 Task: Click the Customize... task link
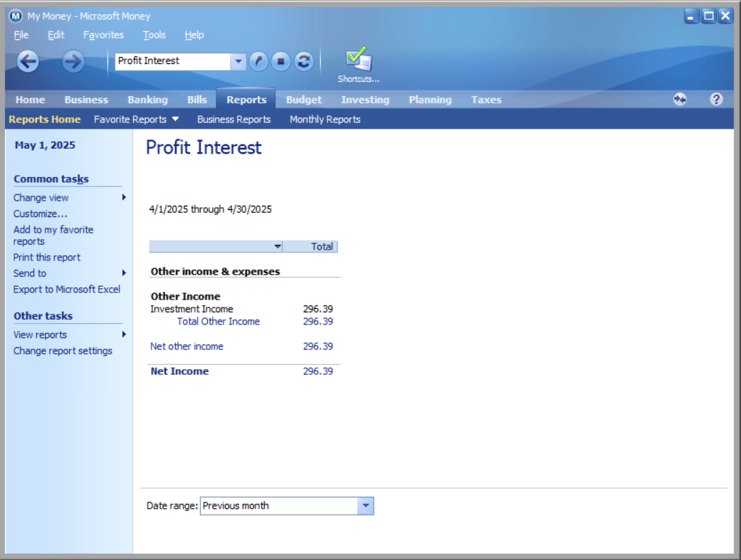pyautogui.click(x=40, y=213)
